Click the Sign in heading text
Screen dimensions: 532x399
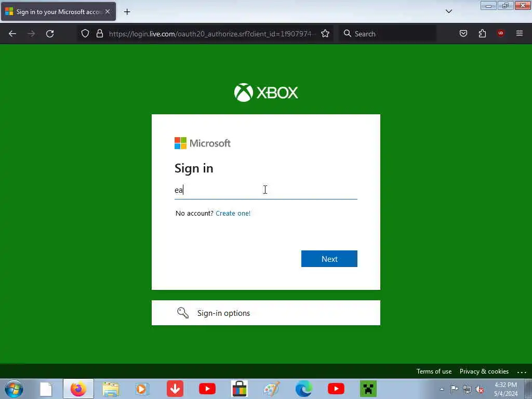click(x=194, y=168)
